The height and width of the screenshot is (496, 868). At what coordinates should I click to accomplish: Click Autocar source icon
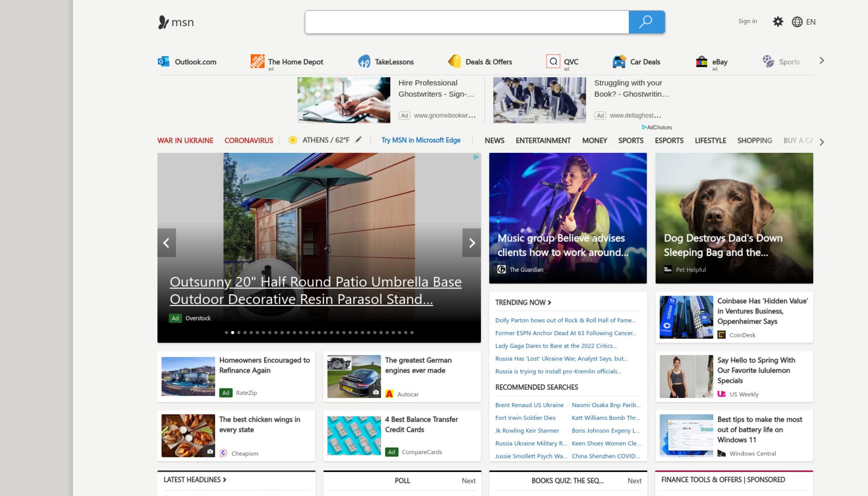[x=389, y=394]
